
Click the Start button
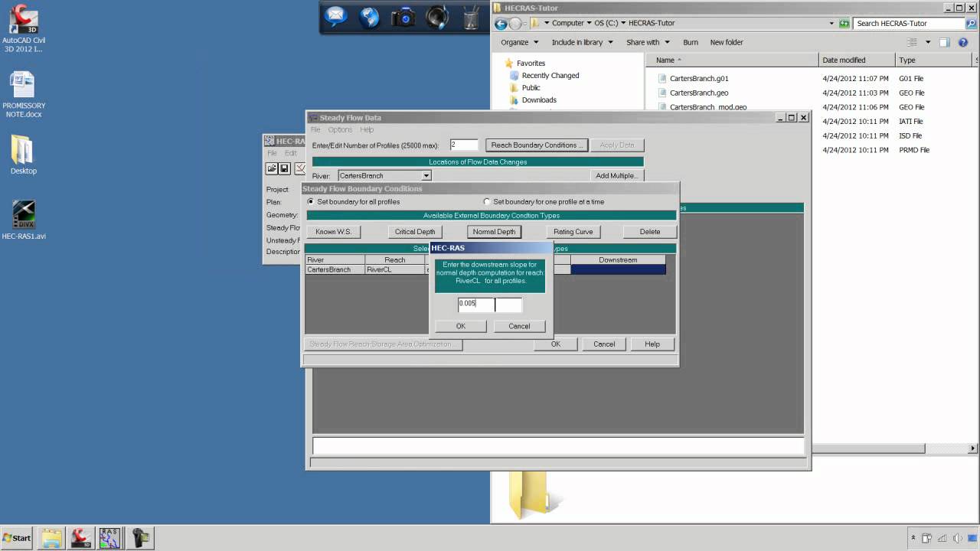pos(17,538)
